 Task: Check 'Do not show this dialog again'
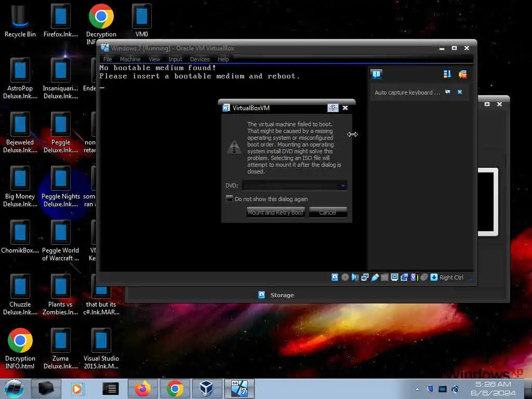click(x=229, y=199)
